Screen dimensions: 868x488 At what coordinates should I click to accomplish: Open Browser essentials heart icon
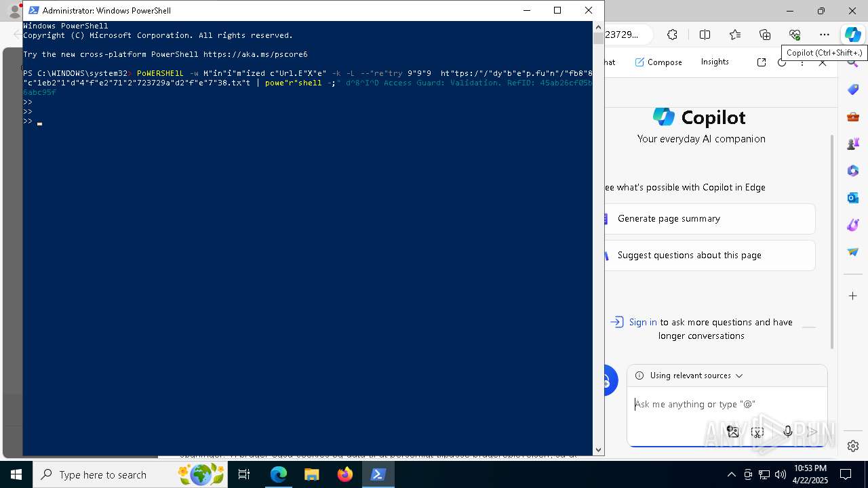click(795, 35)
